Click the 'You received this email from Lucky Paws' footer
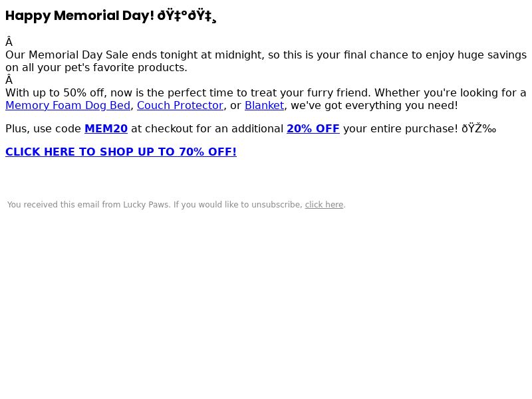532x399 pixels. [x=88, y=205]
